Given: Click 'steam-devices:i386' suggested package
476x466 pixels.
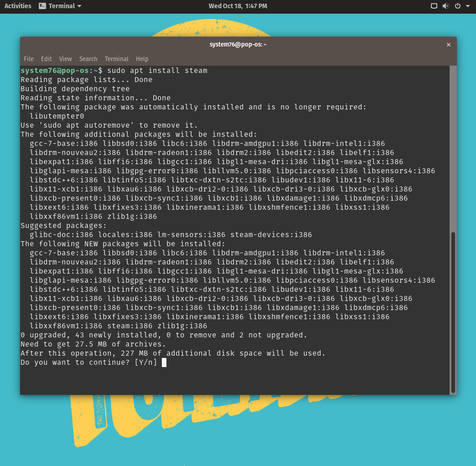Looking at the screenshot, I should [271, 235].
